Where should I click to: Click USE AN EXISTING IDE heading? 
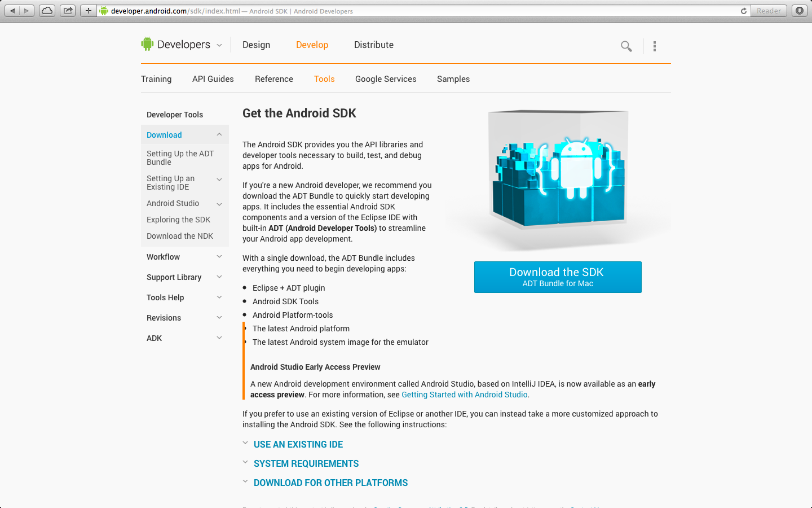pyautogui.click(x=298, y=444)
